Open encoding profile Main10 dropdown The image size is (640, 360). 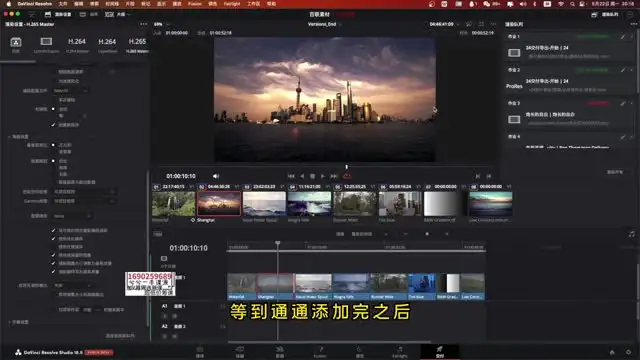(71, 90)
